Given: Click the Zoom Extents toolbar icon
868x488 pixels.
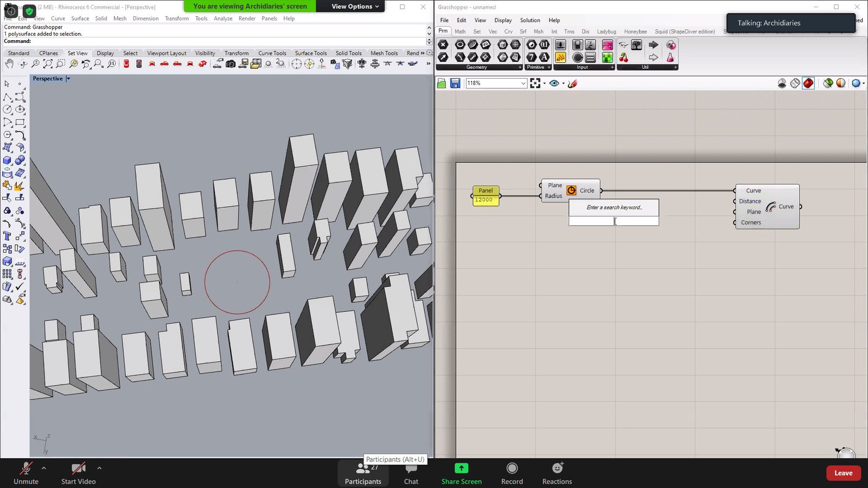Looking at the screenshot, I should point(48,64).
